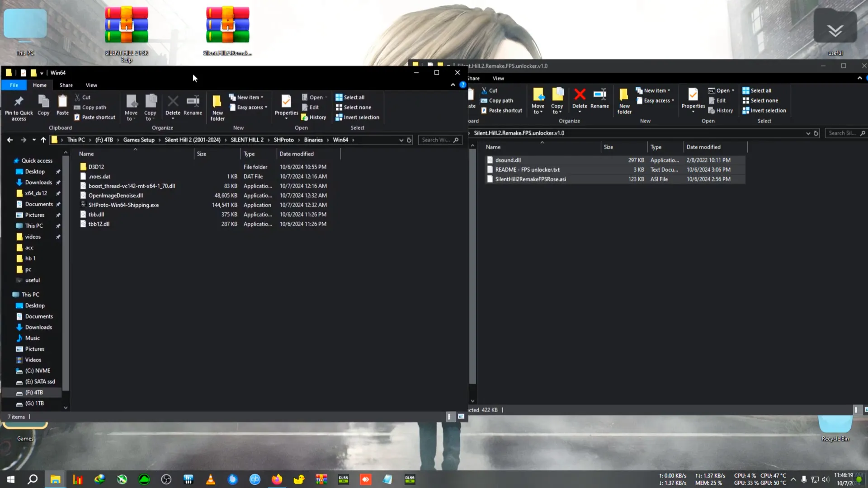The width and height of the screenshot is (868, 488).
Task: Select (C:) NVME drive in sidebar
Action: tap(38, 371)
